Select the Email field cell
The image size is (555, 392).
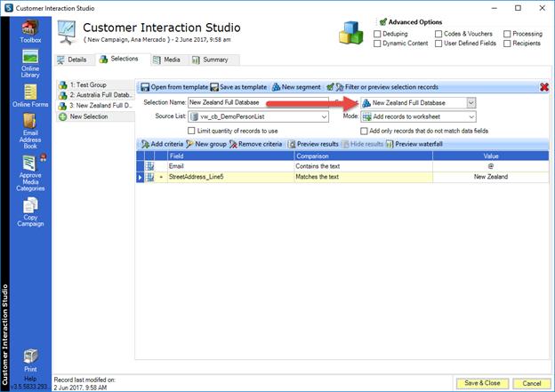pos(230,166)
